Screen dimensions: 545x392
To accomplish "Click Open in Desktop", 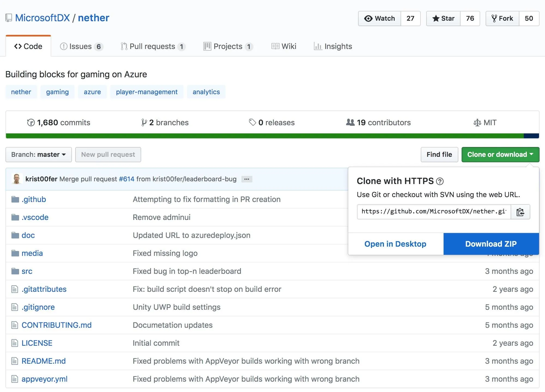I will 395,244.
